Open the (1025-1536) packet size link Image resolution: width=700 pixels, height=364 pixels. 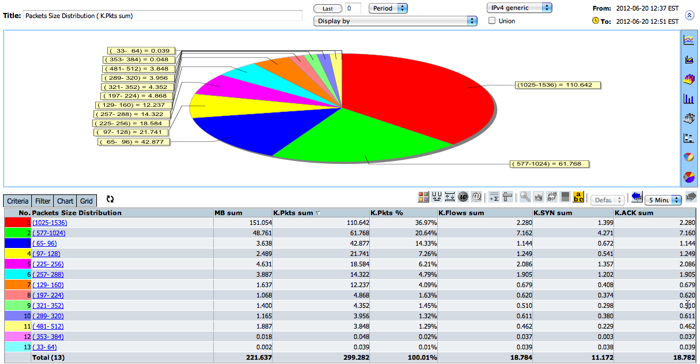pos(50,222)
